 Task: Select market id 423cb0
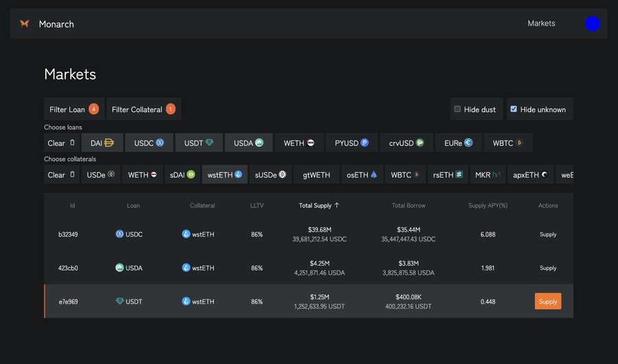pyautogui.click(x=68, y=268)
